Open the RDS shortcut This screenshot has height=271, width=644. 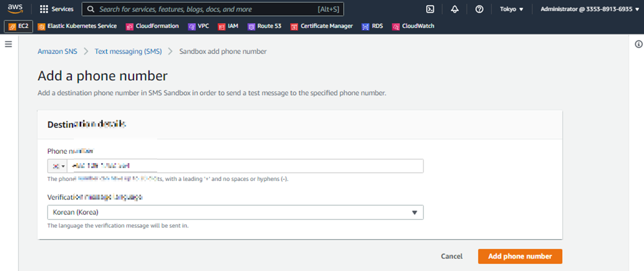(x=372, y=26)
